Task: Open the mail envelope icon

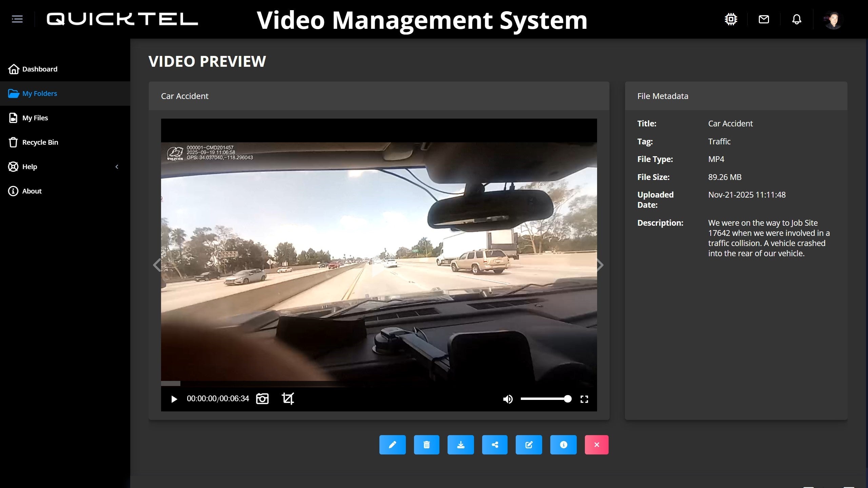Action: 764,19
